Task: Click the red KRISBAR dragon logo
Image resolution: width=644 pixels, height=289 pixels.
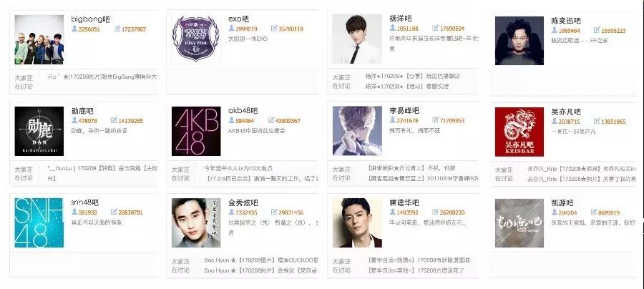Action: click(519, 132)
